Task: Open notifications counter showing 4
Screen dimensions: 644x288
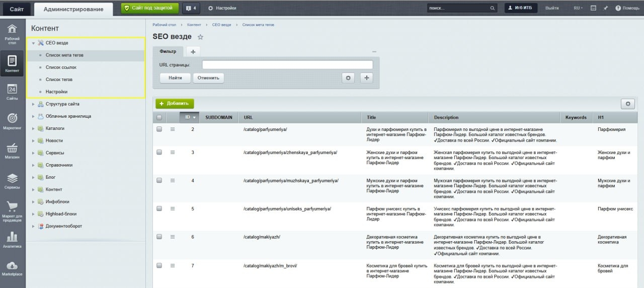Action: tap(190, 8)
